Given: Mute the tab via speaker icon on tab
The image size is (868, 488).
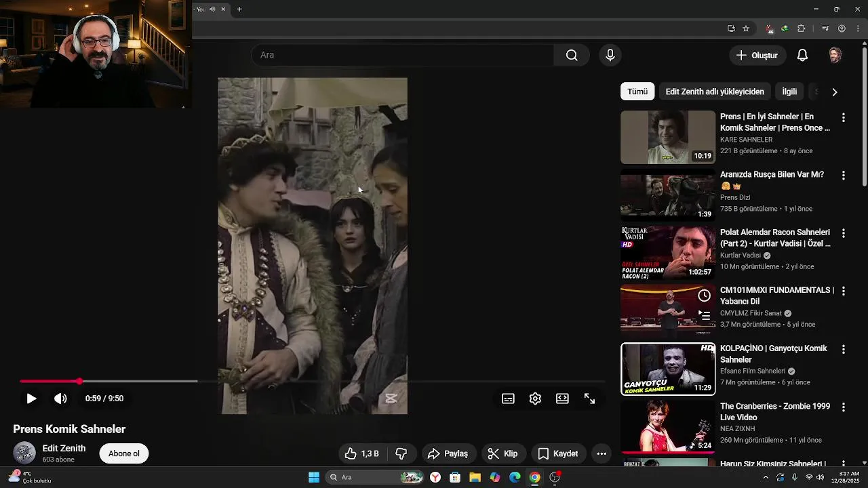Looking at the screenshot, I should 212,9.
